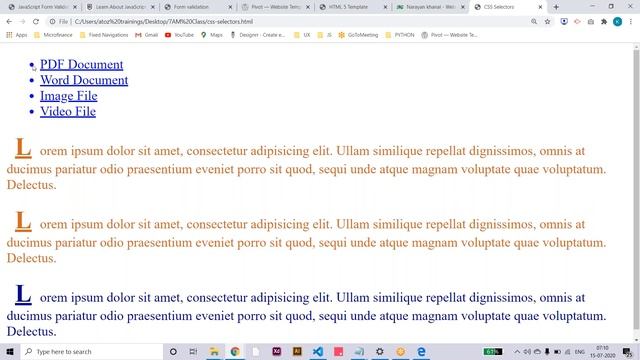
Task: Switch to the JavaScript Form Validation tab
Action: [x=42, y=7]
